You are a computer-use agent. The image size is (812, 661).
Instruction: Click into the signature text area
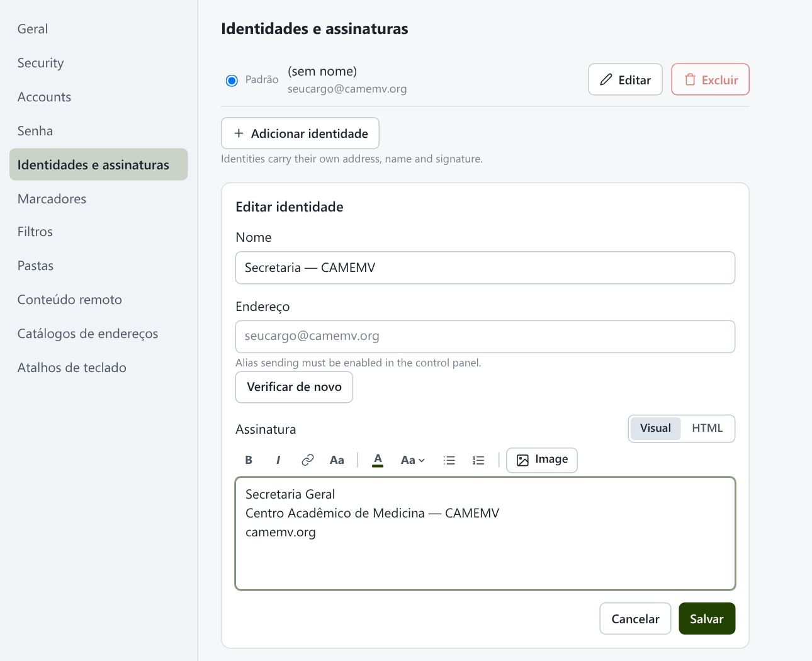(485, 534)
